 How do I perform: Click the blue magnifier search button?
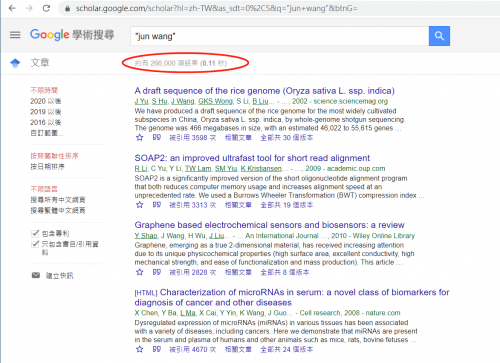(x=439, y=36)
